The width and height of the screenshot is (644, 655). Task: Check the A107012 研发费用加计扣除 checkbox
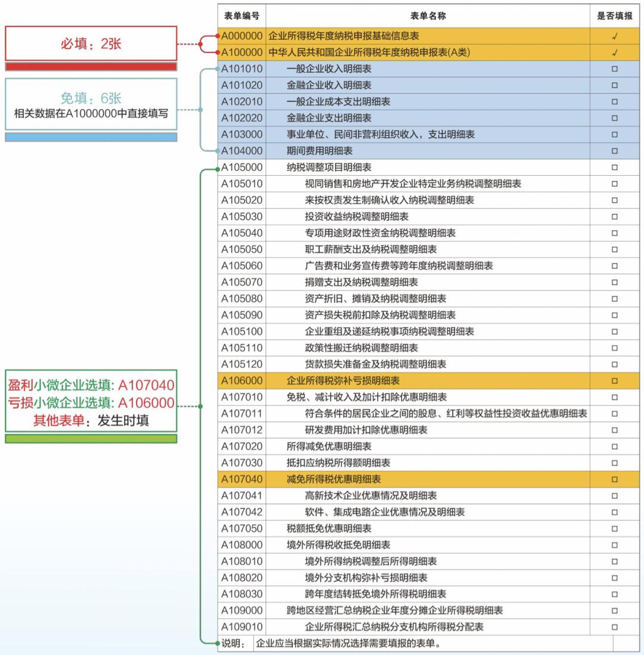pyautogui.click(x=615, y=429)
